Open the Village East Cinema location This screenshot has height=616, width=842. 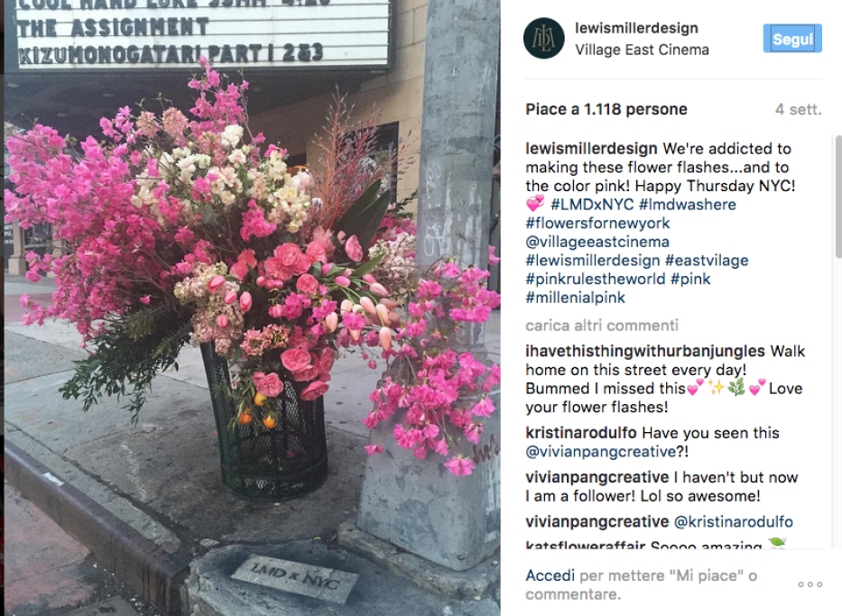(642, 50)
